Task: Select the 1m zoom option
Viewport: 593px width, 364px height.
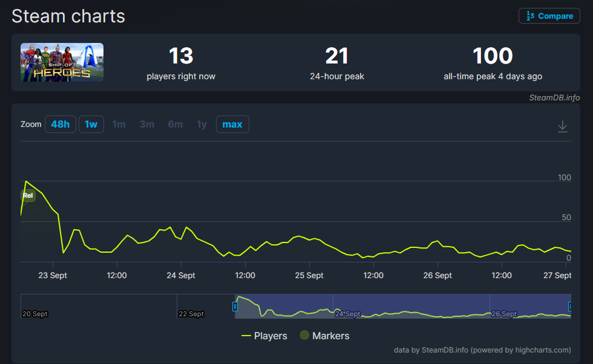Action: tap(119, 125)
